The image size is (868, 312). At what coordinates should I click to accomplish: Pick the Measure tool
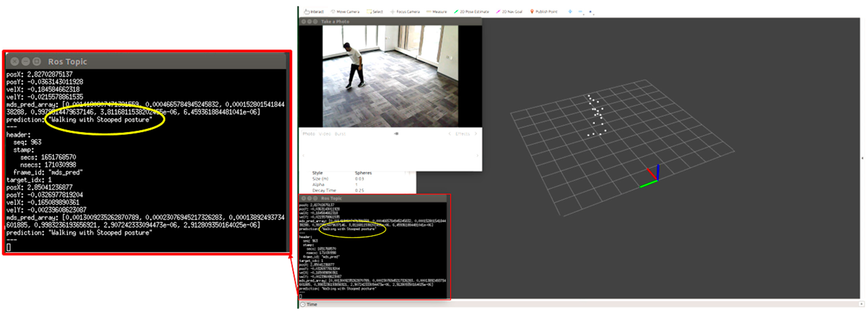tap(437, 12)
